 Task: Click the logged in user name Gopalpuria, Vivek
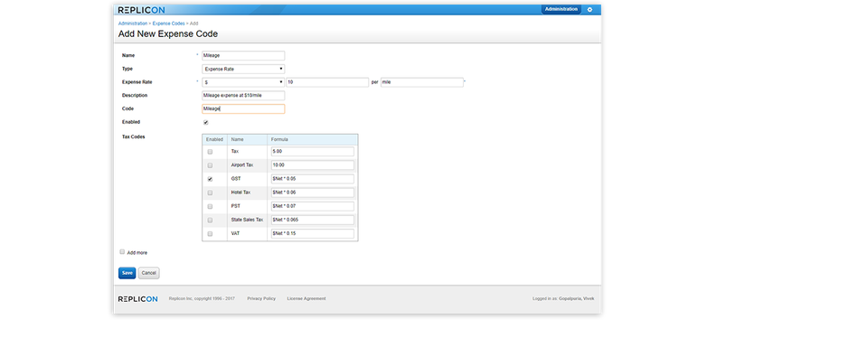pyautogui.click(x=576, y=299)
